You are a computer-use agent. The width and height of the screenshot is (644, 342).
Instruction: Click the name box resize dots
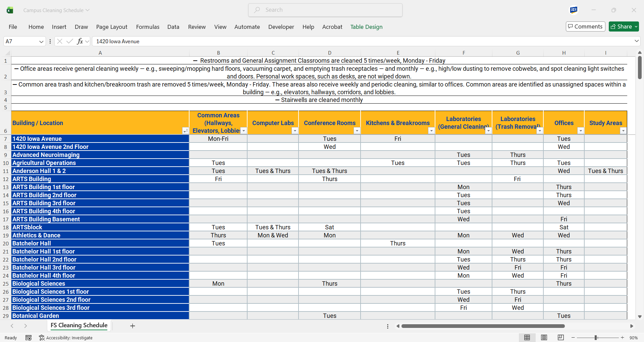50,41
